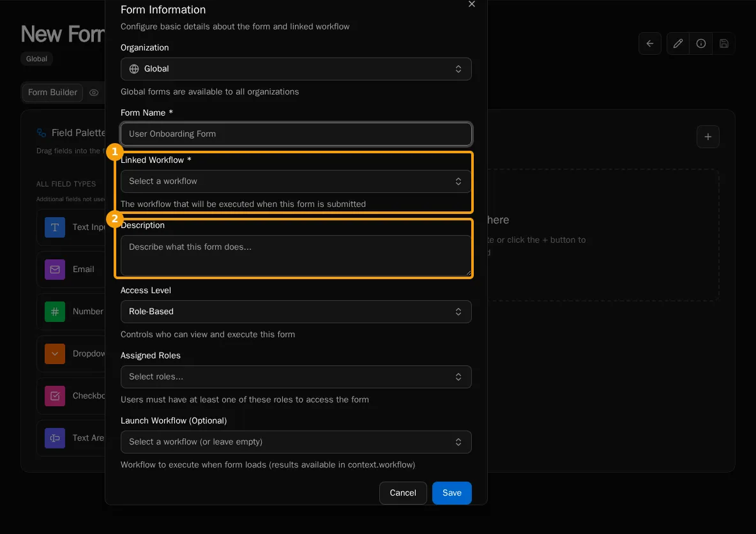Focus the Form Name input field
This screenshot has height=534, width=756.
tap(296, 134)
